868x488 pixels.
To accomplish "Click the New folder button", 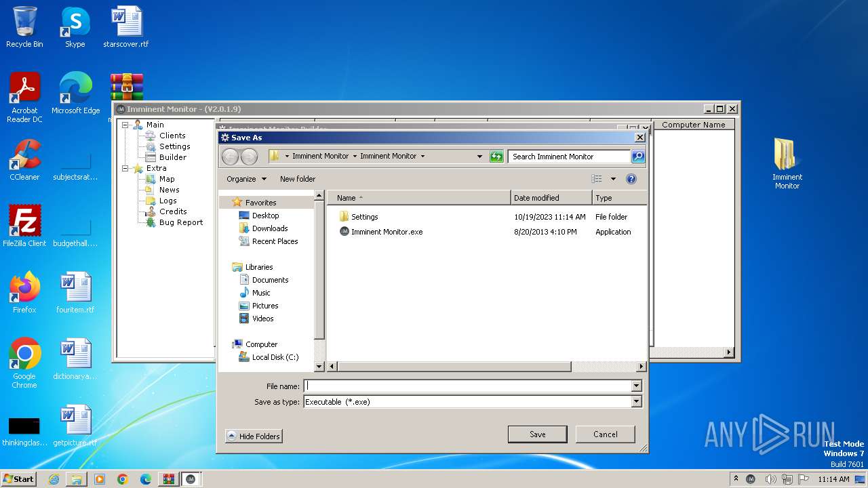I will pos(298,179).
